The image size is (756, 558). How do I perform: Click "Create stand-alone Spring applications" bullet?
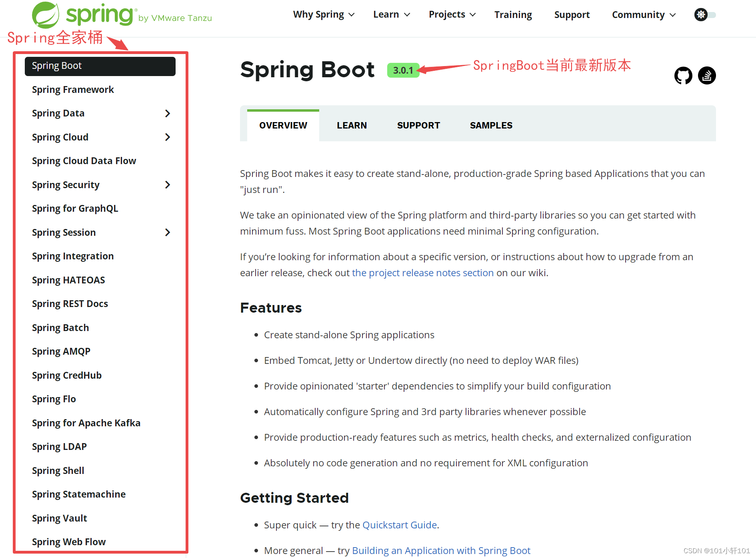[349, 335]
